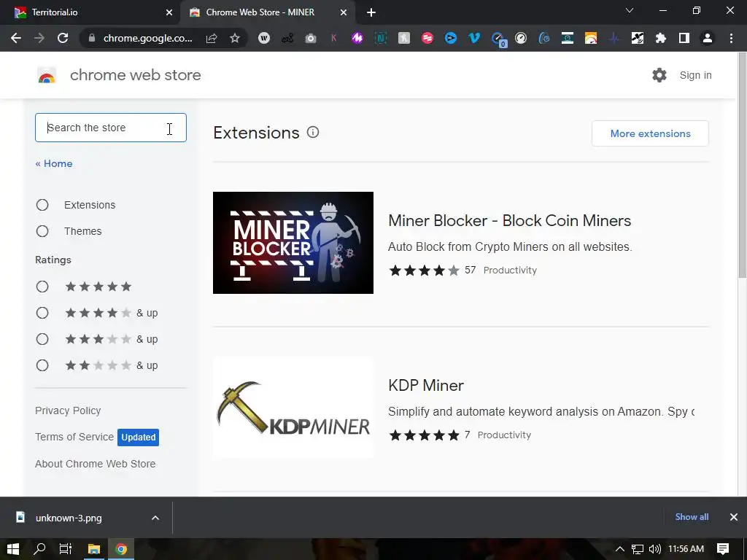
Task: Open the teal N extension
Action: pyautogui.click(x=381, y=38)
